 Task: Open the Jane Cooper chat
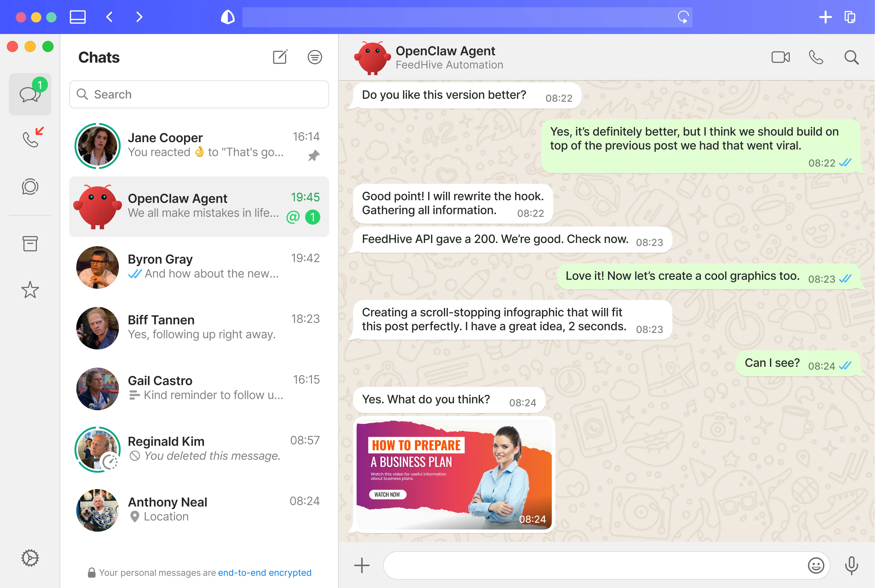[199, 145]
